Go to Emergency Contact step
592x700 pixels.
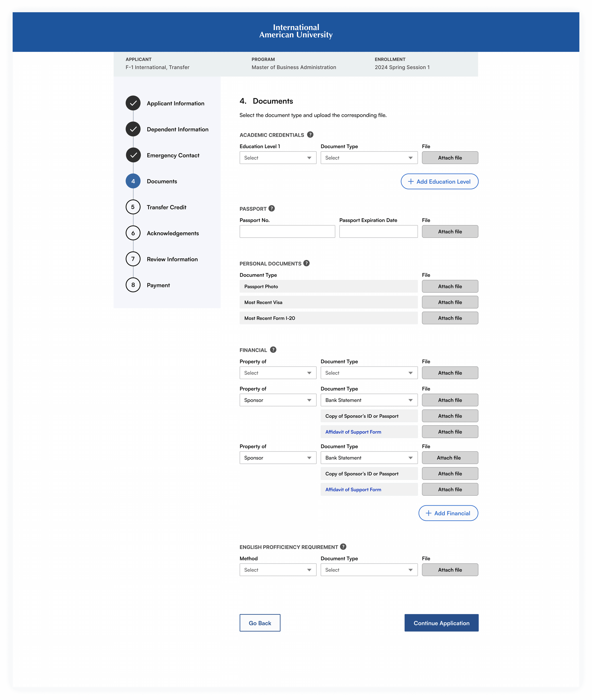(x=173, y=156)
